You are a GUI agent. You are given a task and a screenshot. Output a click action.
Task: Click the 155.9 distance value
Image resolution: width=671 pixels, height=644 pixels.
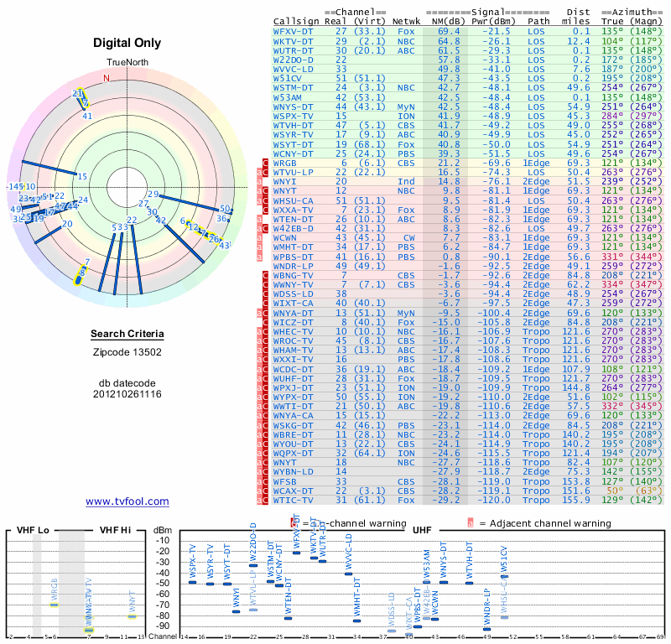point(576,501)
